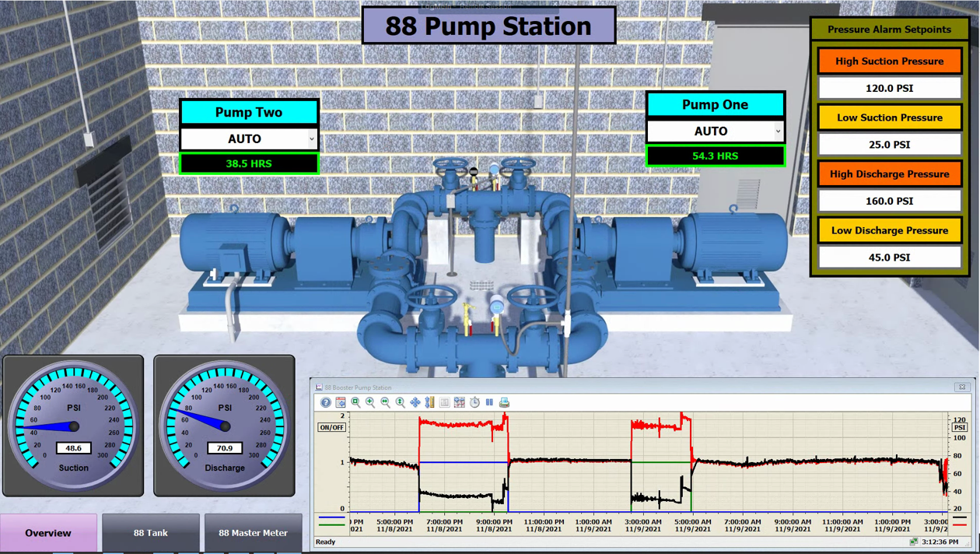Open the Pump One mode dropdown
The height and width of the screenshot is (554, 980).
tap(778, 131)
